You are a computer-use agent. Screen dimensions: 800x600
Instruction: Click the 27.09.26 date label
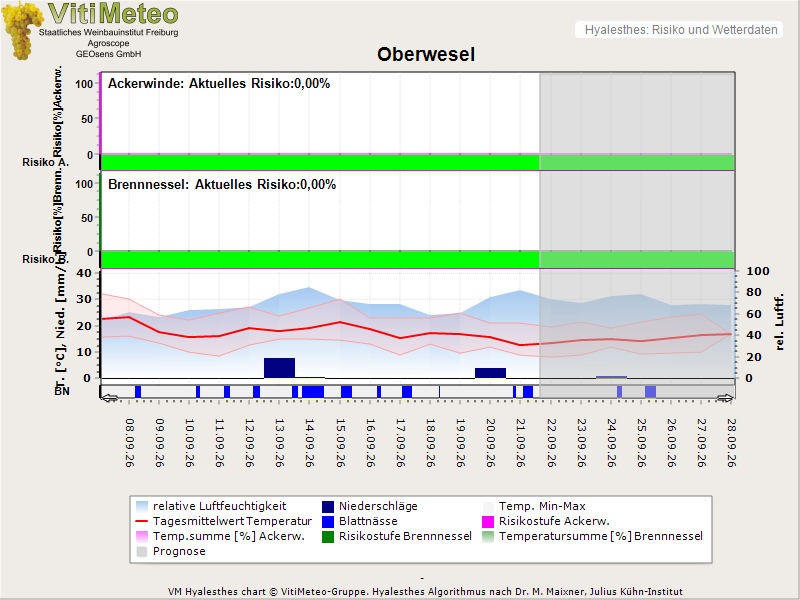tap(702, 443)
